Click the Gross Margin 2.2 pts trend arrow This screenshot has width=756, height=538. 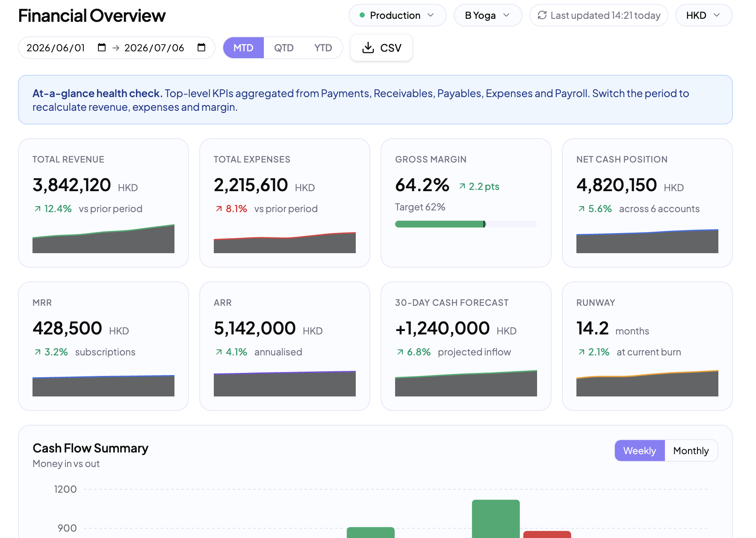[462, 186]
